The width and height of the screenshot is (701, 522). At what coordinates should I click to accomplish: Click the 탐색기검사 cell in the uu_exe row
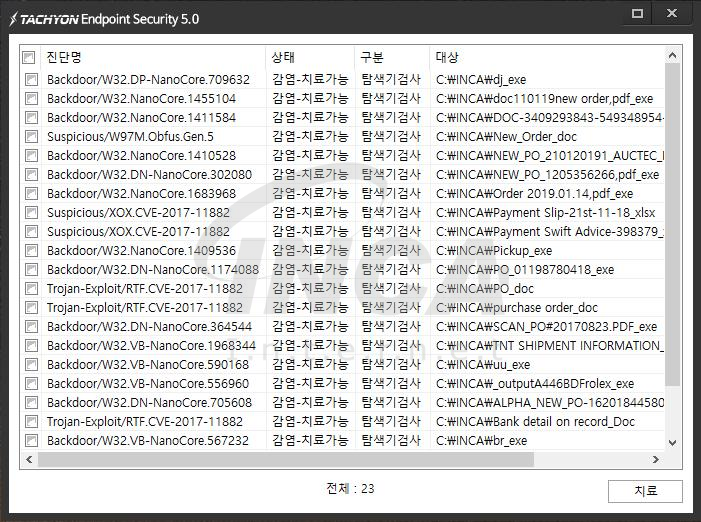[x=391, y=365]
